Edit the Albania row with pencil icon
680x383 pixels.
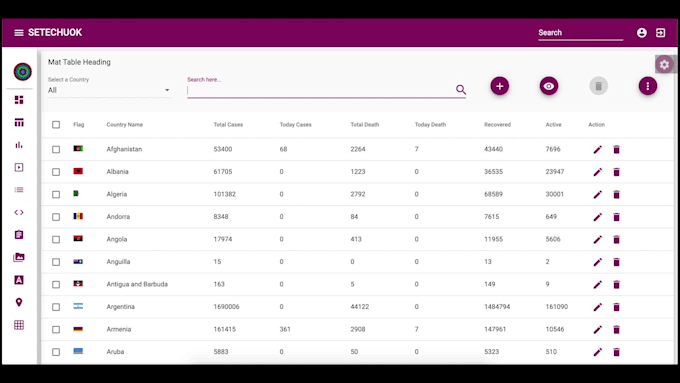coord(598,172)
